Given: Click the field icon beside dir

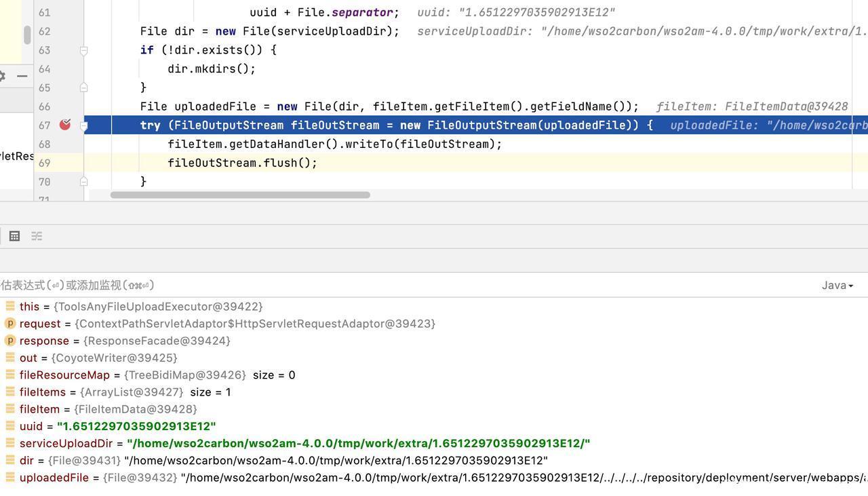Looking at the screenshot, I should [10, 460].
